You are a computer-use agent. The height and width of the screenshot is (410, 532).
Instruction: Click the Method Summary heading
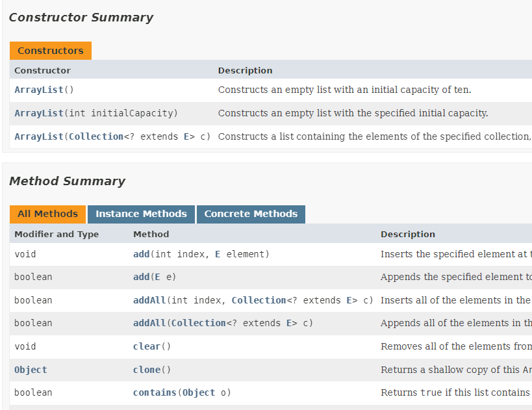(x=67, y=181)
